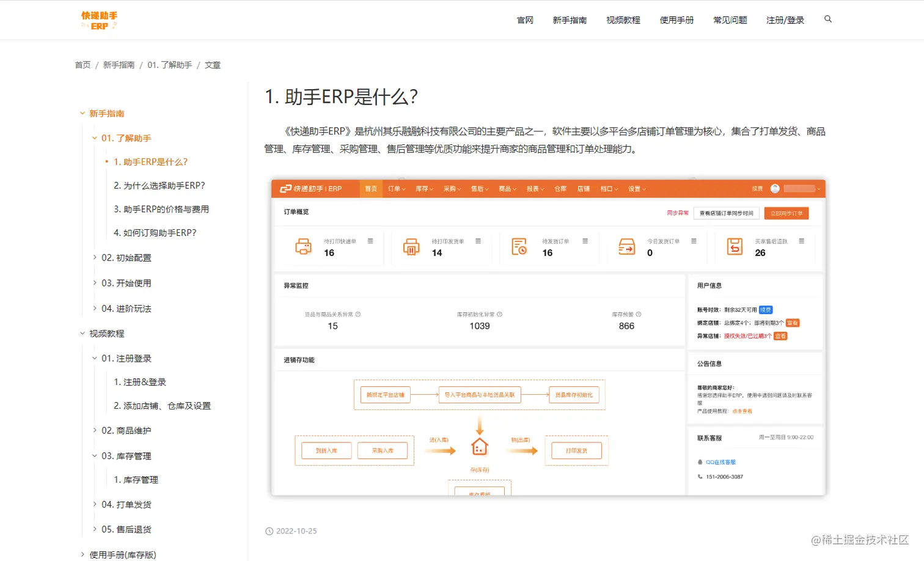The width and height of the screenshot is (924, 561).
Task: Expand the 04. 打单发货 tree node
Action: 95,504
